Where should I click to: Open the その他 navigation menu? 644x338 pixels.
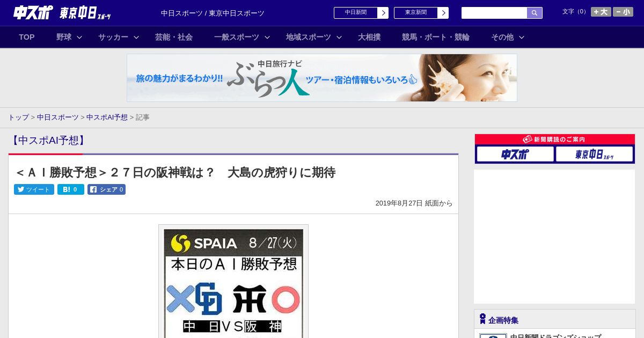pos(502,37)
